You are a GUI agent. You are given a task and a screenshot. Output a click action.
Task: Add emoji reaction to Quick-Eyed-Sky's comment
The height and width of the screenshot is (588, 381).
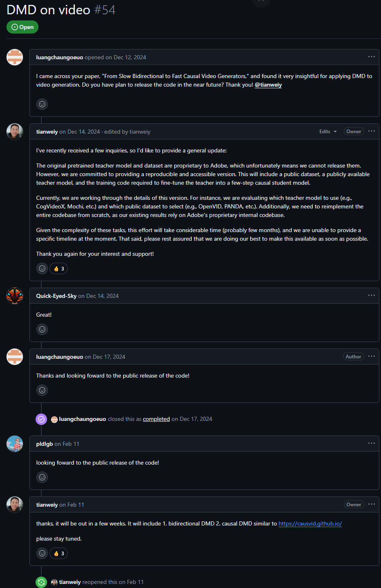click(x=42, y=329)
